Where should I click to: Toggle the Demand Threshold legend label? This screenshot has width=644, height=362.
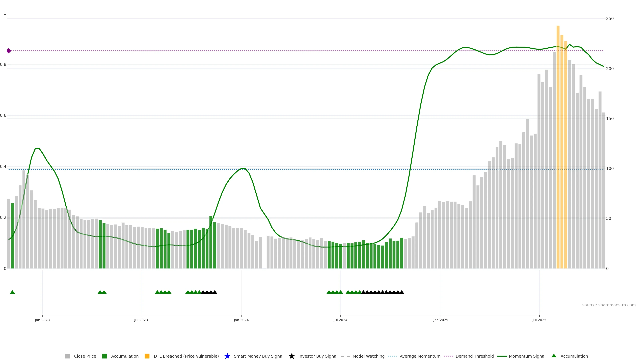click(474, 356)
